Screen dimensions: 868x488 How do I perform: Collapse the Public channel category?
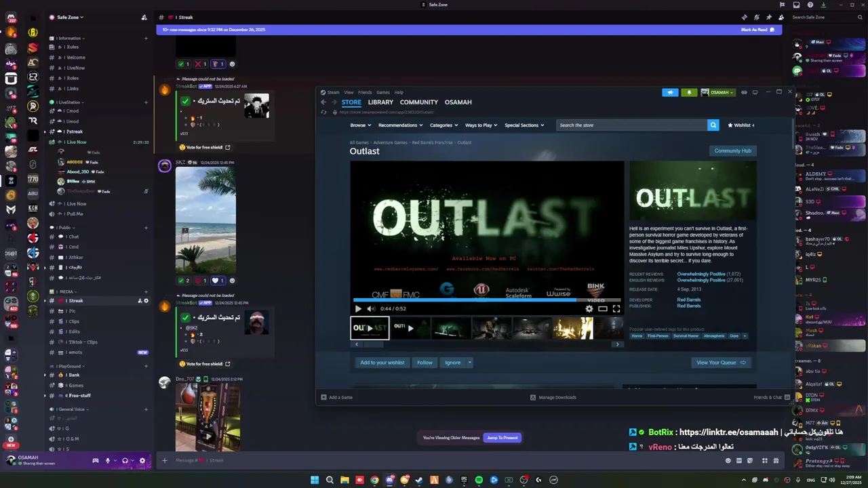pyautogui.click(x=62, y=228)
